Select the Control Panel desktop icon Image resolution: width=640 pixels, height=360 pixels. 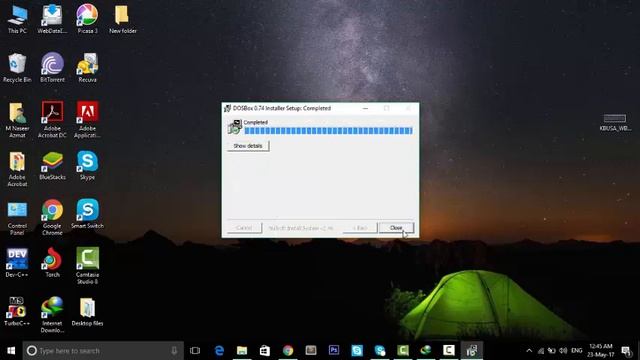coord(17,217)
